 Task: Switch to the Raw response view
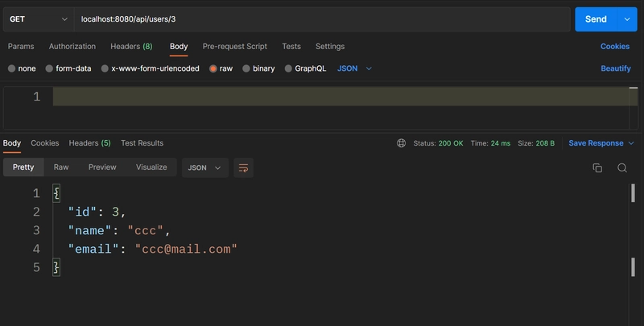[x=61, y=167]
